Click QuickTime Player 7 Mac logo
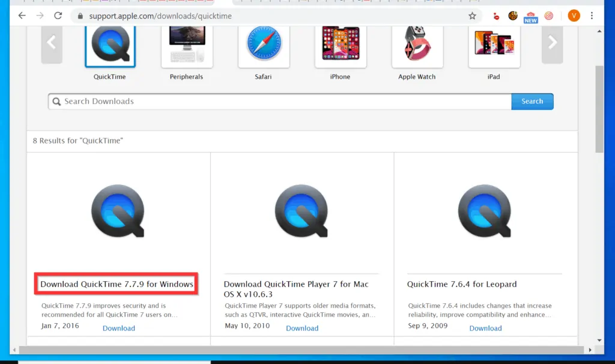Viewport: 615px width, 364px height. pyautogui.click(x=301, y=211)
